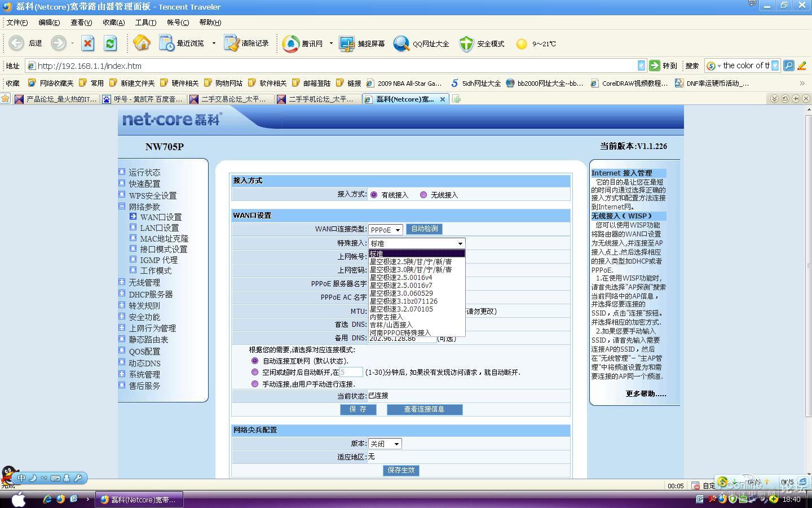
Task: Open 更多帮助 link
Action: pyautogui.click(x=646, y=393)
